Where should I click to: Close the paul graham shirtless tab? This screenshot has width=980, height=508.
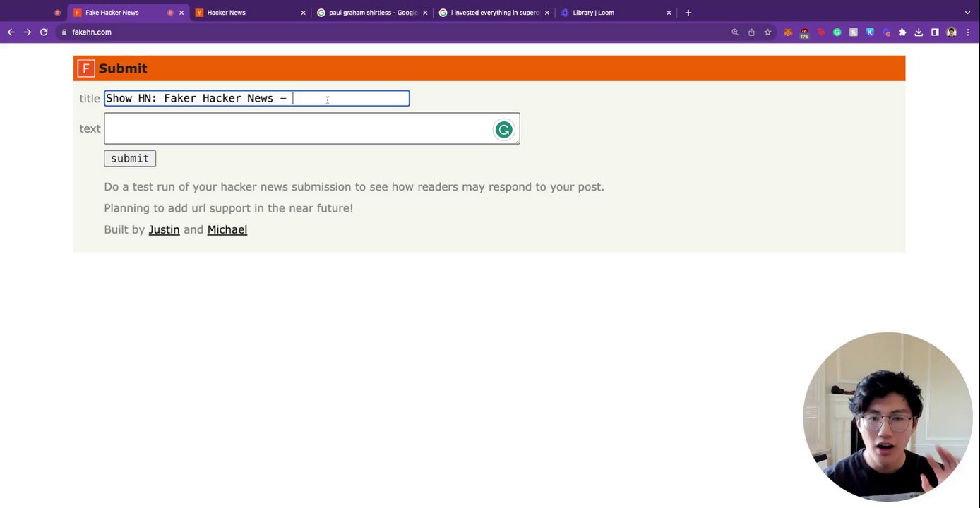pyautogui.click(x=425, y=13)
